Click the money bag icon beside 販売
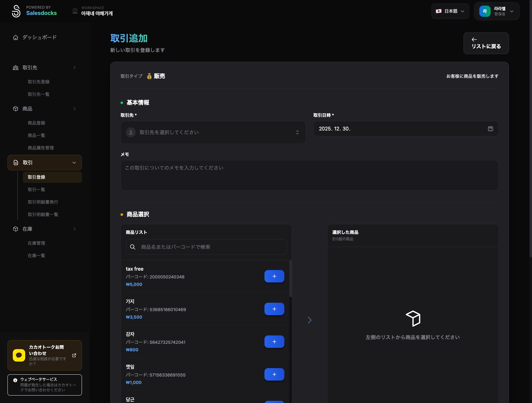The width and height of the screenshot is (532, 403). [149, 76]
